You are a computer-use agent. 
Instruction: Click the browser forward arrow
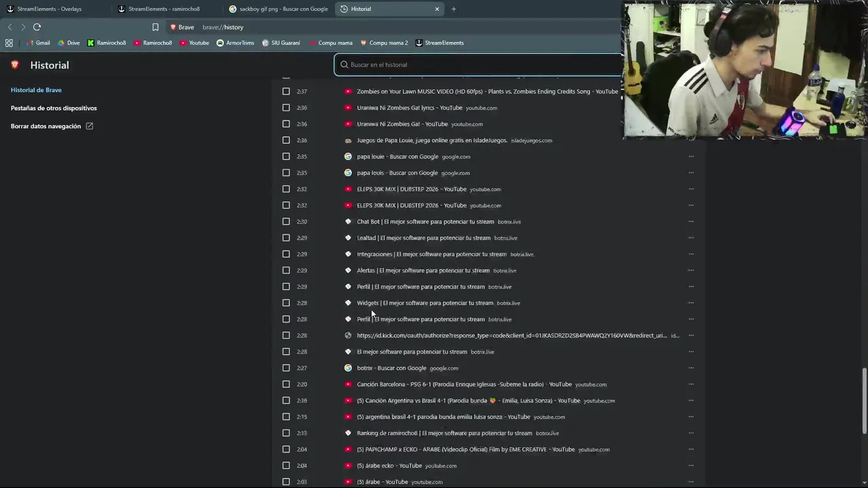tap(23, 27)
